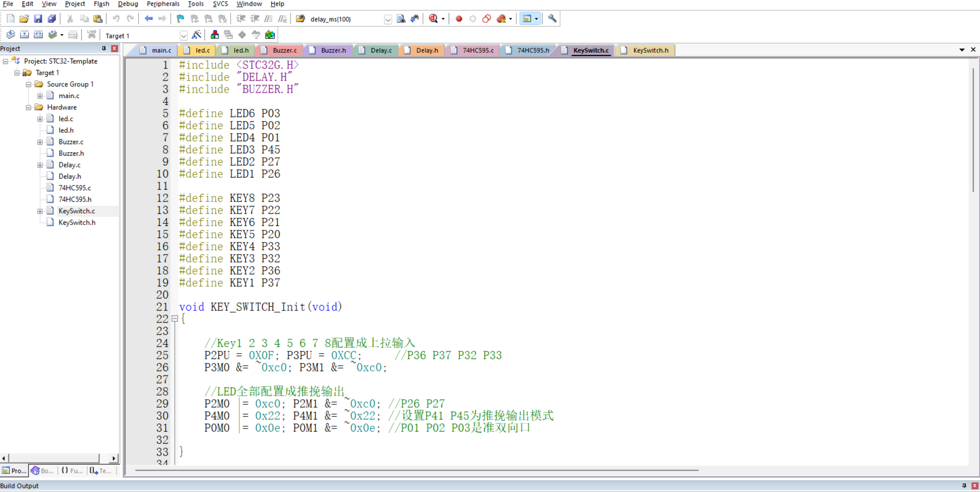
Task: Translate current file with the first build-row icon
Action: tap(10, 35)
